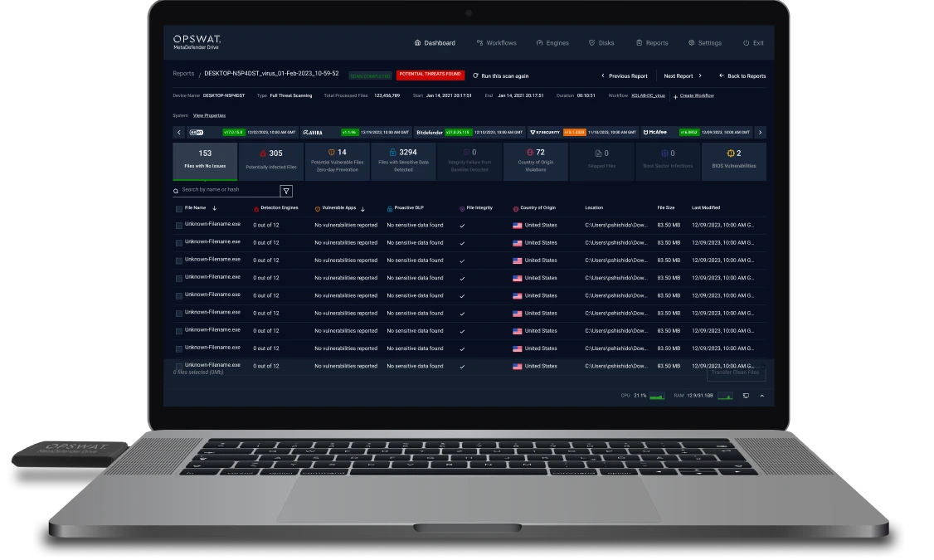Sort by File Name using its arrow
This screenshot has width=934, height=560.
pos(215,208)
